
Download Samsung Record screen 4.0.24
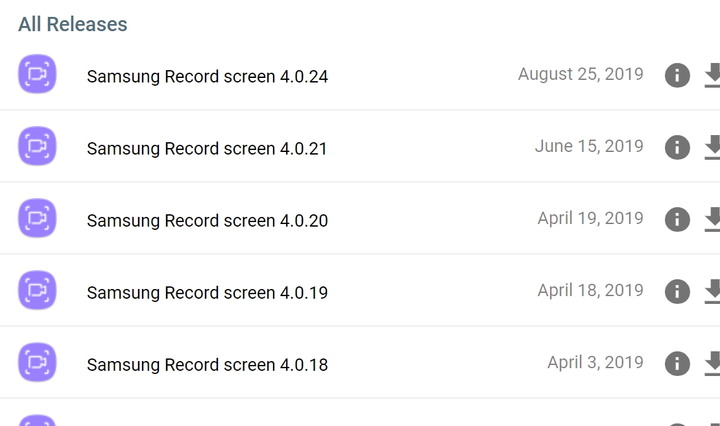tap(712, 75)
